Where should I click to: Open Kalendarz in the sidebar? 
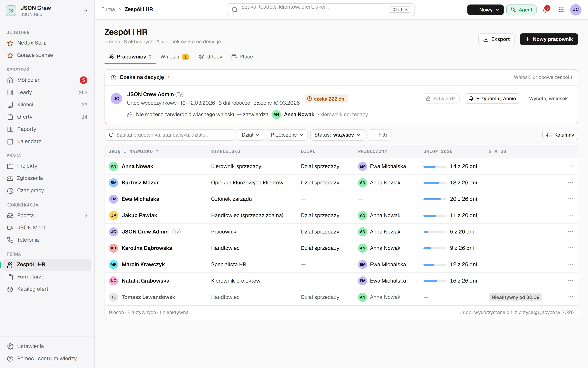tap(47, 141)
